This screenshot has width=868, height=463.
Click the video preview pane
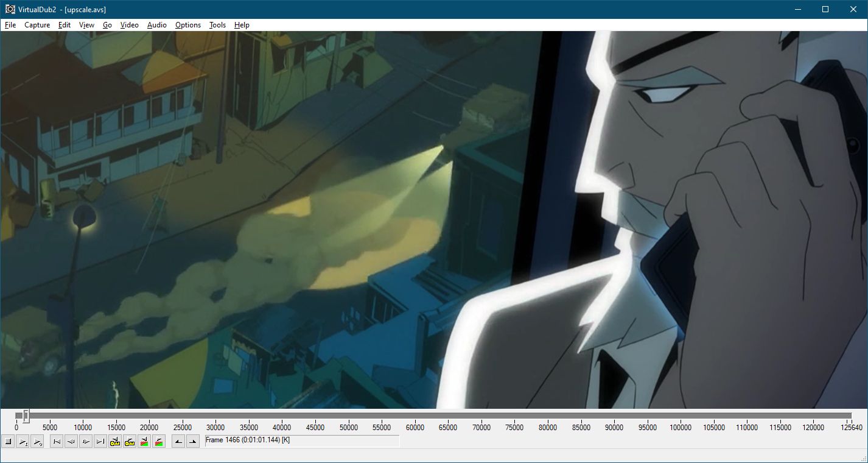(434, 220)
